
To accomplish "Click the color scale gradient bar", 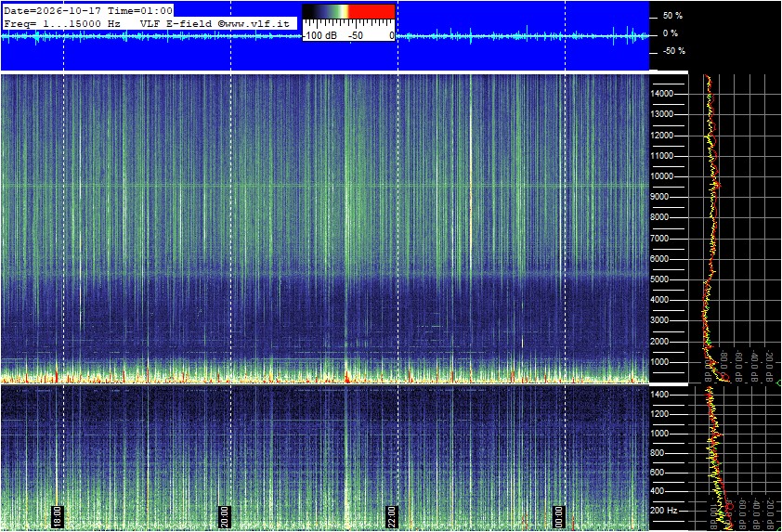I will [x=348, y=12].
